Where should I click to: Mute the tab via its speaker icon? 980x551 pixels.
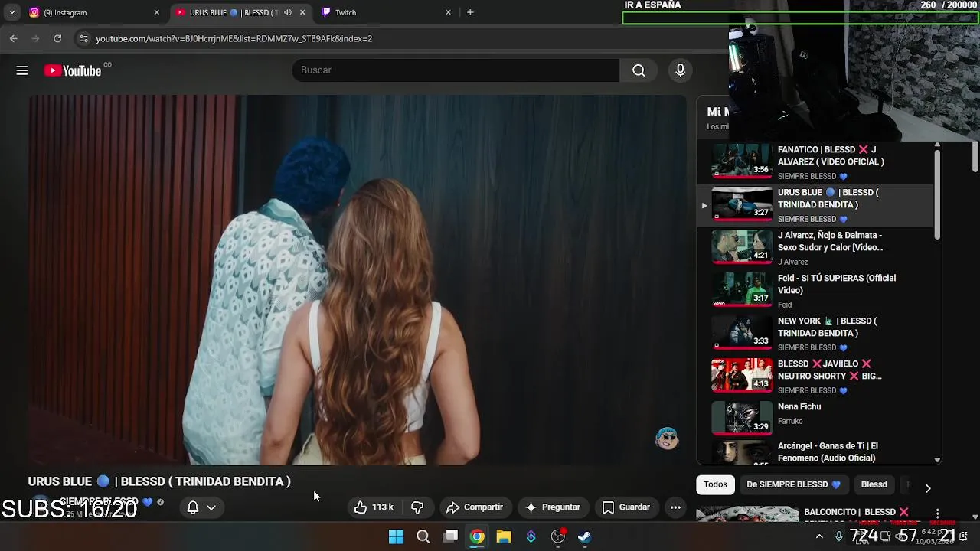tap(288, 12)
